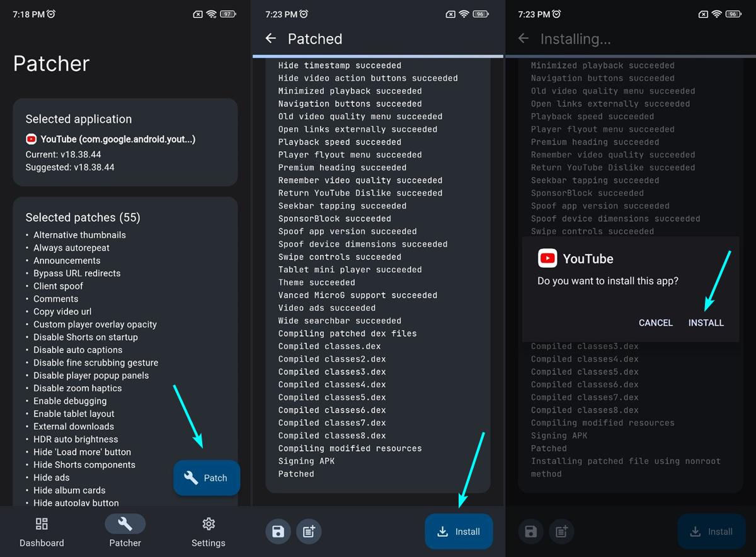This screenshot has height=557, width=756.
Task: Tap the Wi-Fi status icon on Patcher screen
Action: pyautogui.click(x=212, y=14)
